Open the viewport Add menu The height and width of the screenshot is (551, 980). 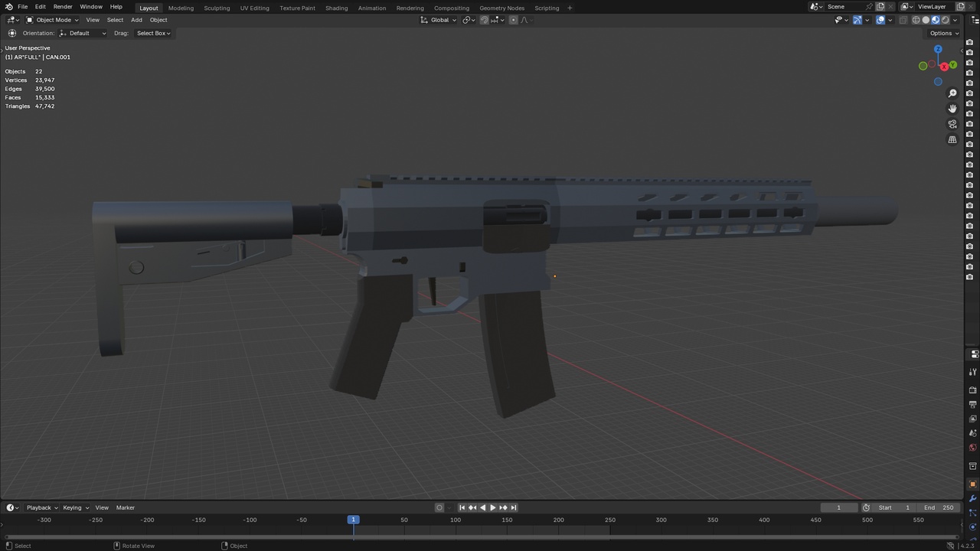click(x=136, y=20)
